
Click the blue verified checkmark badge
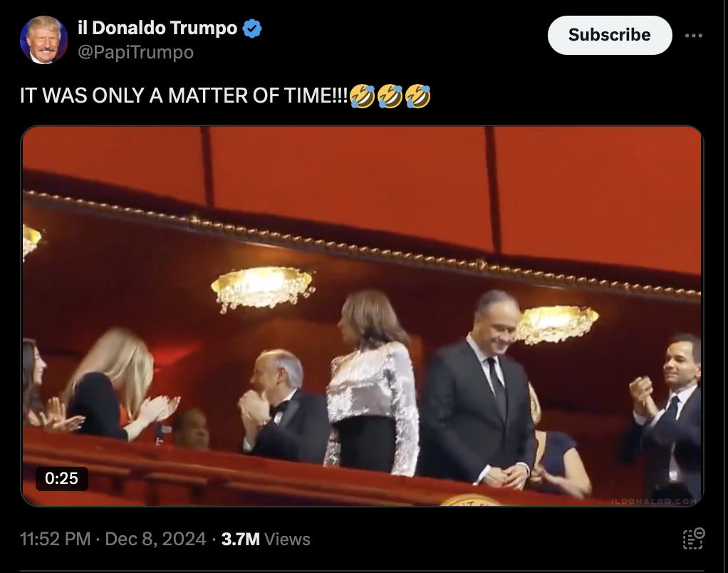point(252,29)
